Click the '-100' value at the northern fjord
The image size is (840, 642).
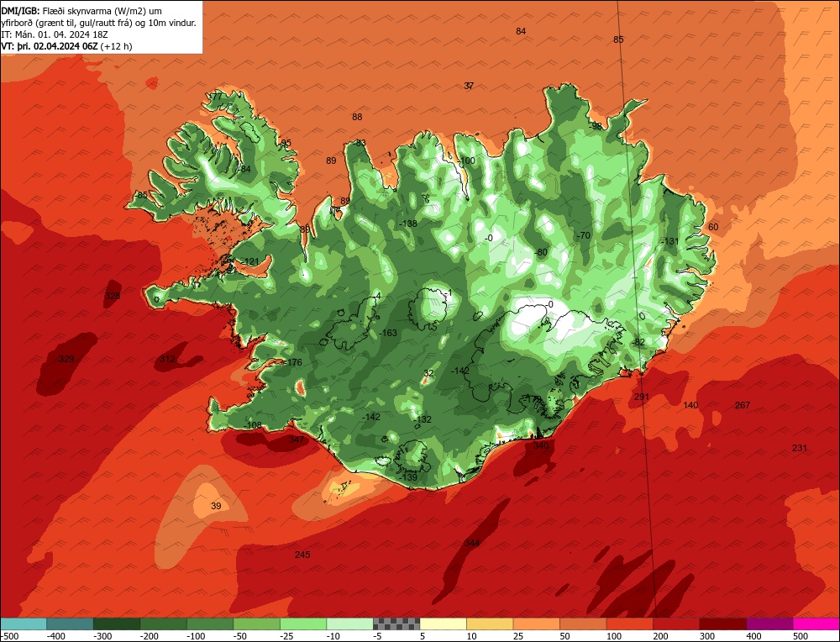[x=466, y=160]
